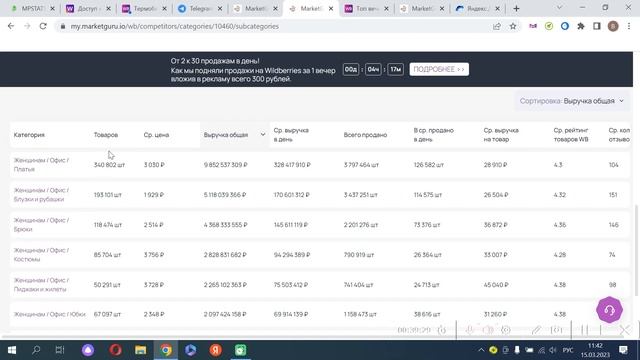
Task: Pause the screen recording
Action: 584,330
